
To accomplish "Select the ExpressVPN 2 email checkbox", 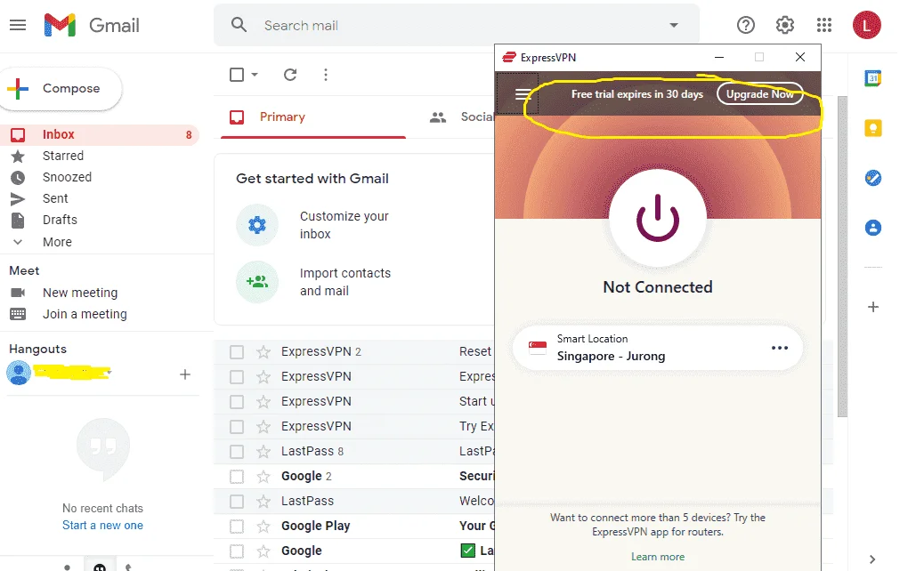I will 237,352.
